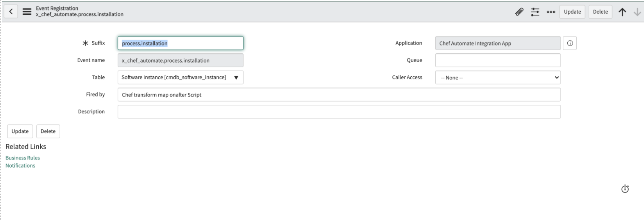This screenshot has width=644, height=221.
Task: Open the Caller Access dropdown
Action: click(498, 78)
